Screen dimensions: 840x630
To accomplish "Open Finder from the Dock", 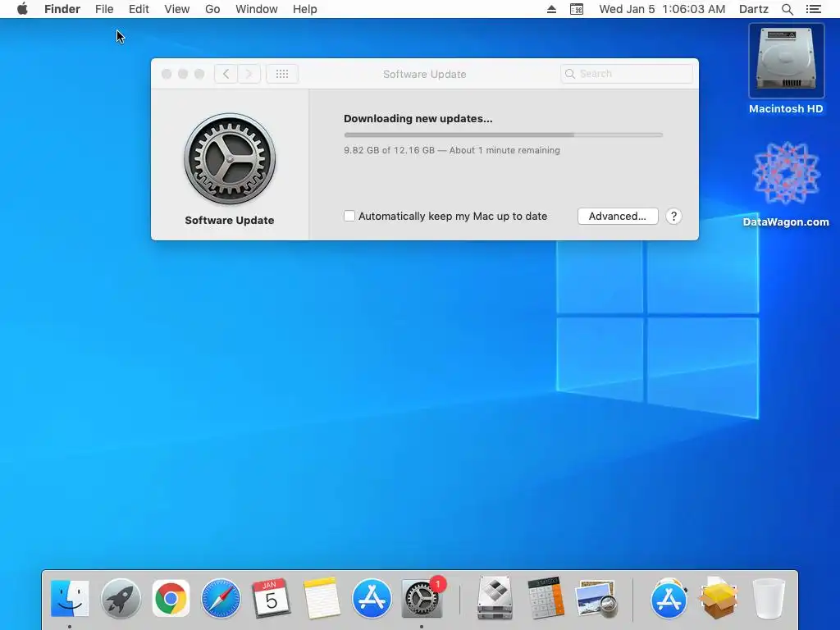I will click(70, 598).
